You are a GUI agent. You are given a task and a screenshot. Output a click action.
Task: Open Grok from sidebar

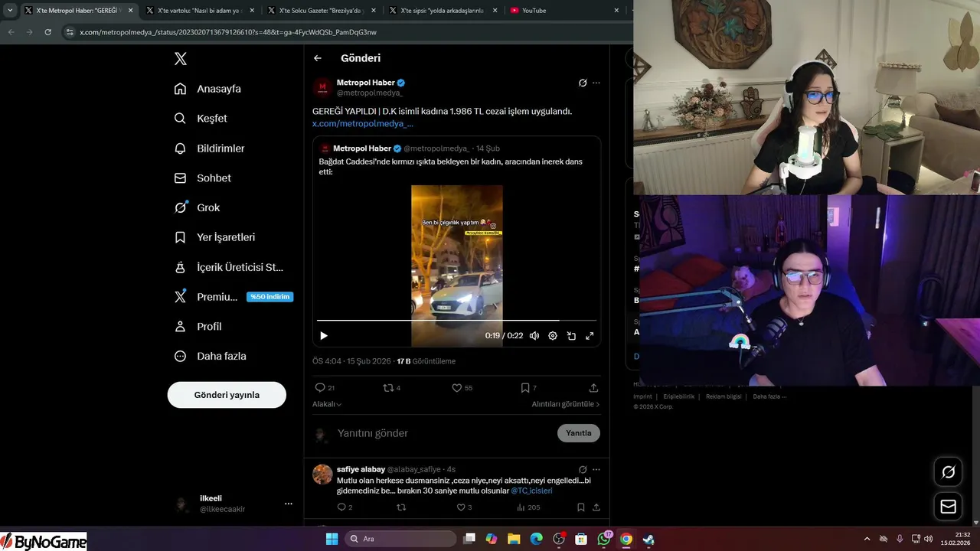coord(197,207)
